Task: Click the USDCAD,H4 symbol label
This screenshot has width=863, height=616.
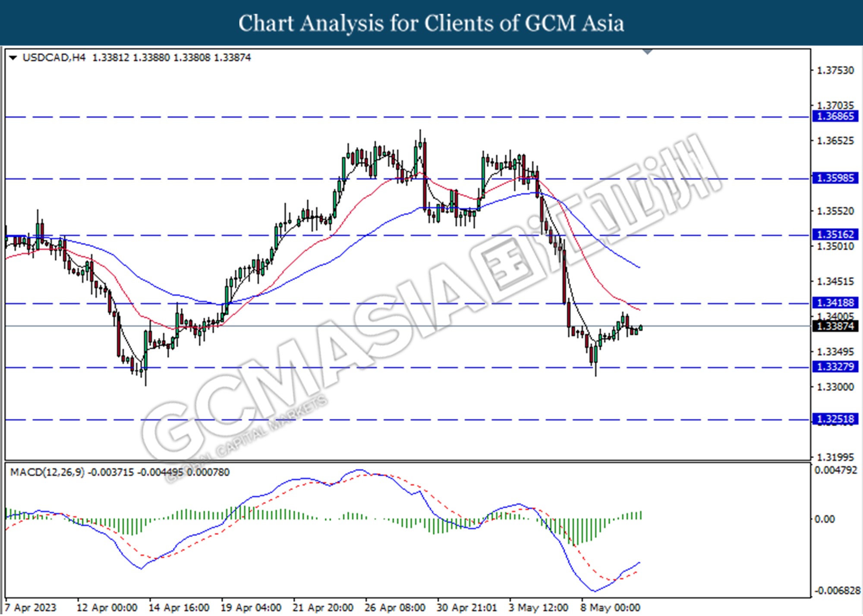Action: point(54,57)
